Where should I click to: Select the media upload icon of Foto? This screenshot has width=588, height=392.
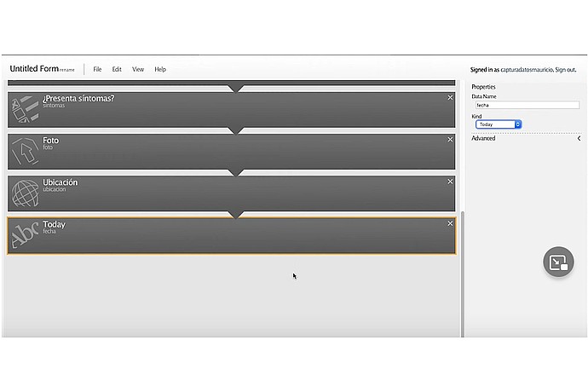25,151
